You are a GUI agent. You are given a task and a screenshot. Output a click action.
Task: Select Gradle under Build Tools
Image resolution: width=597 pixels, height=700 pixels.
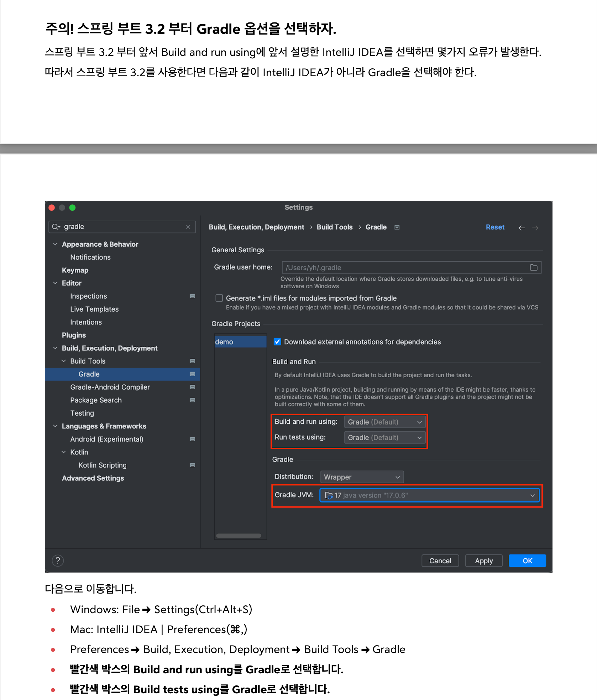[122, 374]
